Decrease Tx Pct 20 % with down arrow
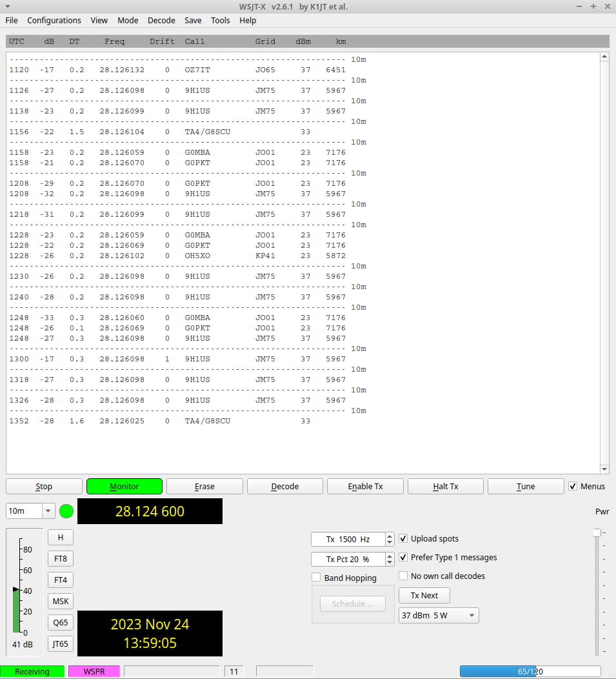 click(390, 562)
